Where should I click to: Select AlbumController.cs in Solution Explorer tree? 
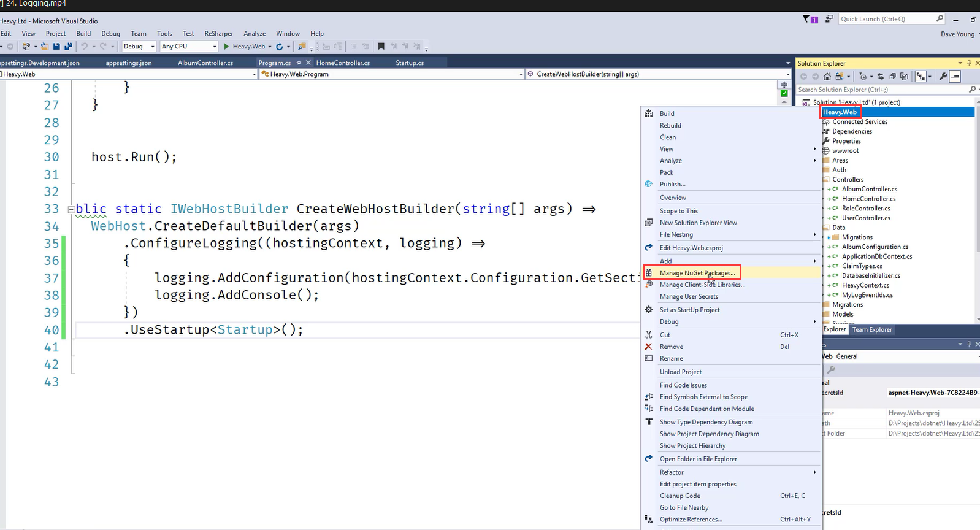tap(870, 190)
